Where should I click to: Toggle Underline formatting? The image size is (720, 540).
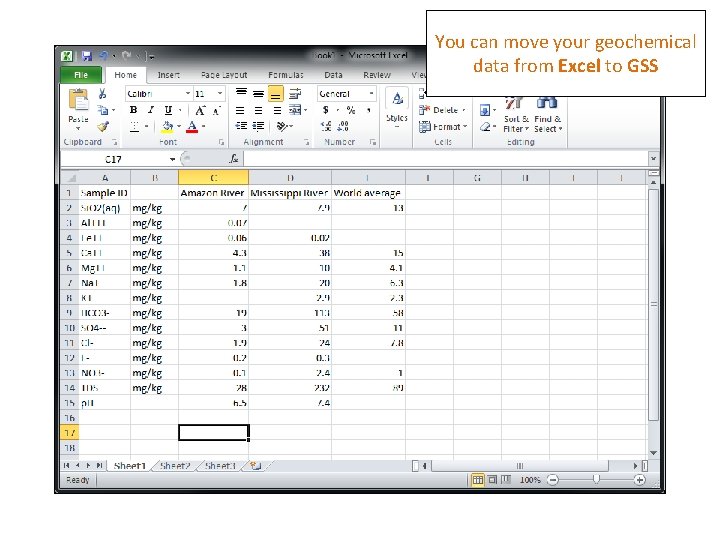click(x=168, y=110)
